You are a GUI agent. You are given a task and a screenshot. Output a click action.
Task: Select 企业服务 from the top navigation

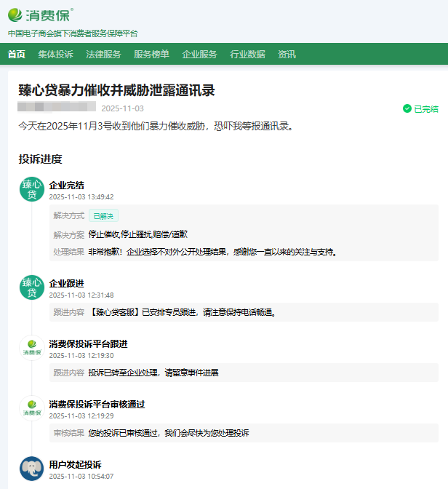[x=199, y=55]
